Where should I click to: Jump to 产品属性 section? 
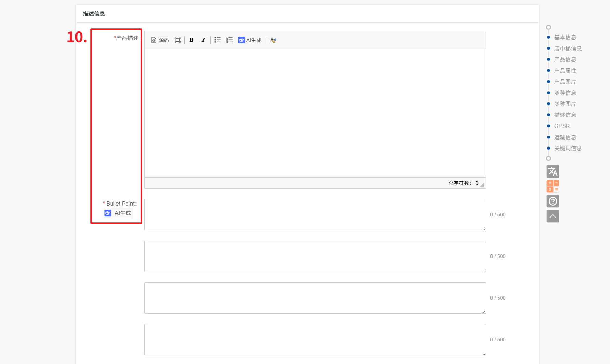(565, 71)
